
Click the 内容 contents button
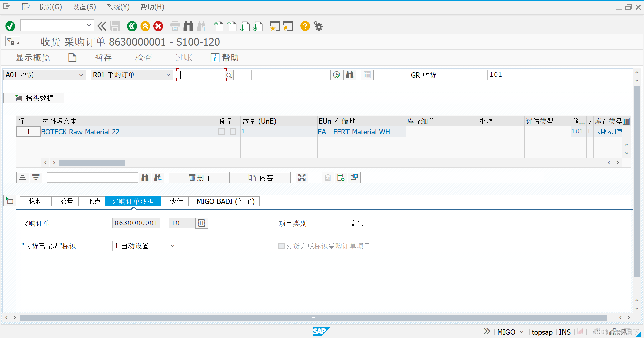click(260, 178)
